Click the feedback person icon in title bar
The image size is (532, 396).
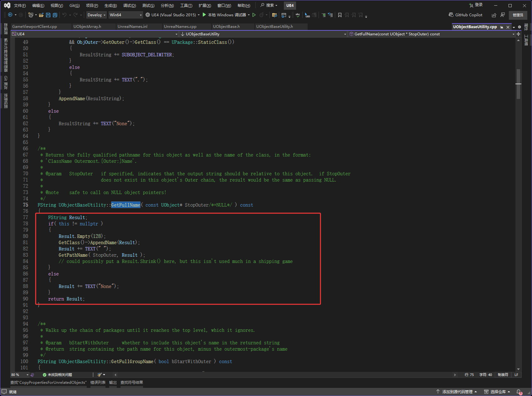tap(503, 15)
